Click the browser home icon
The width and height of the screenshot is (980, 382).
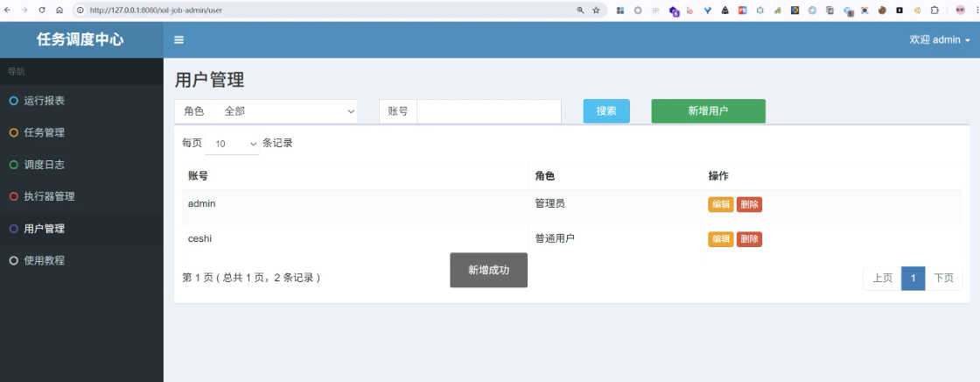[59, 10]
